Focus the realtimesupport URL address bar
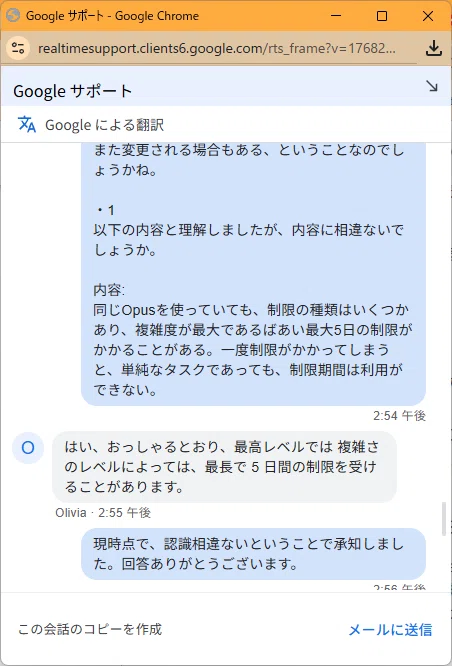This screenshot has width=452, height=666. click(x=217, y=48)
